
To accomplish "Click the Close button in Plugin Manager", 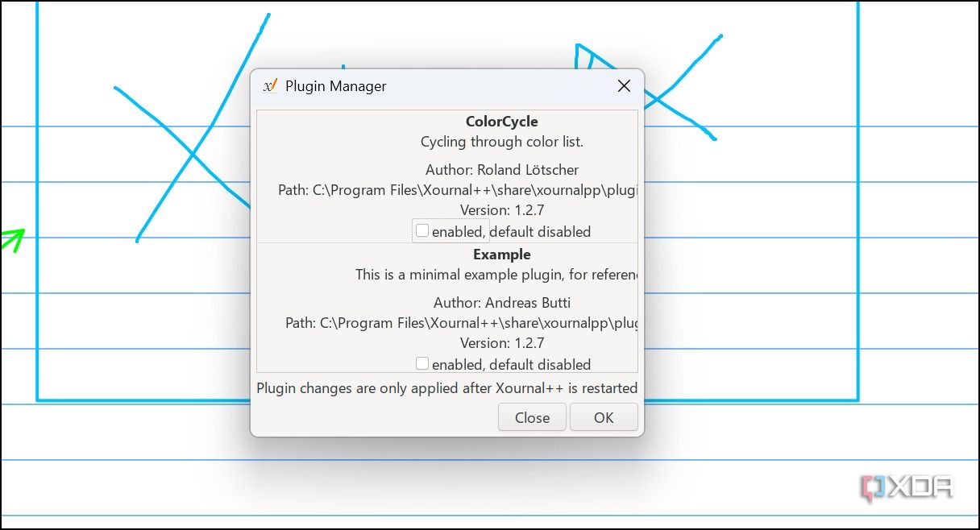I will click(x=532, y=417).
